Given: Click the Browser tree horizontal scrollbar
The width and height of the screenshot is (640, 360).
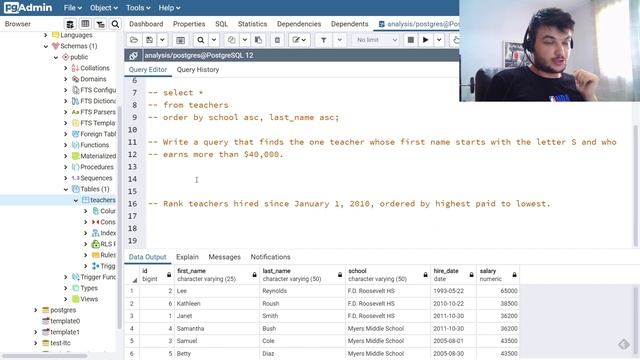Looking at the screenshot, I should tap(44, 356).
